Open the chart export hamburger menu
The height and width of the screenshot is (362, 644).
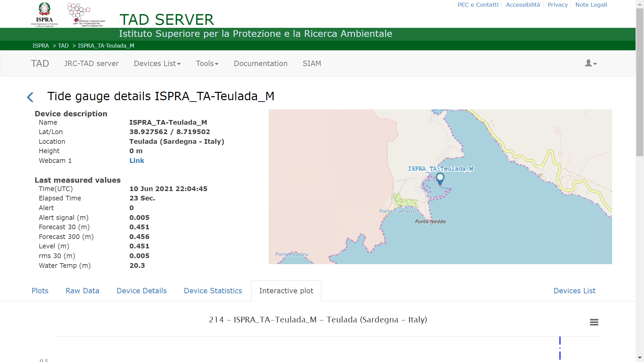[594, 322]
